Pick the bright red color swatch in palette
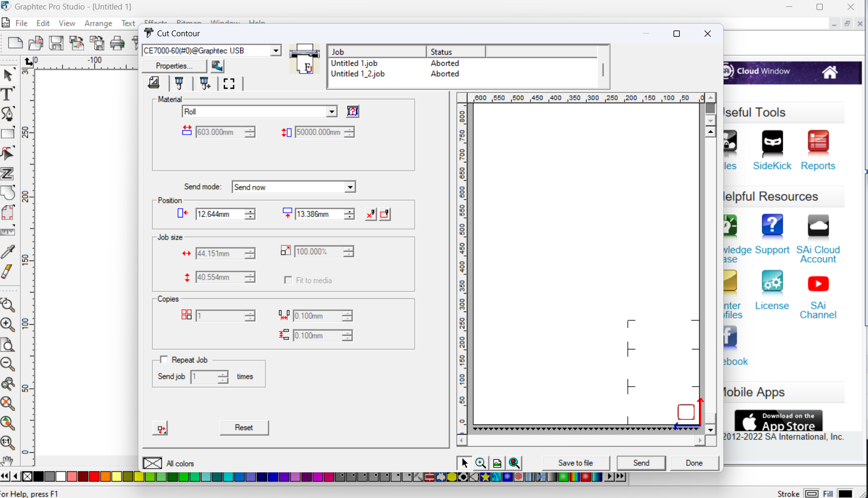 (x=94, y=476)
